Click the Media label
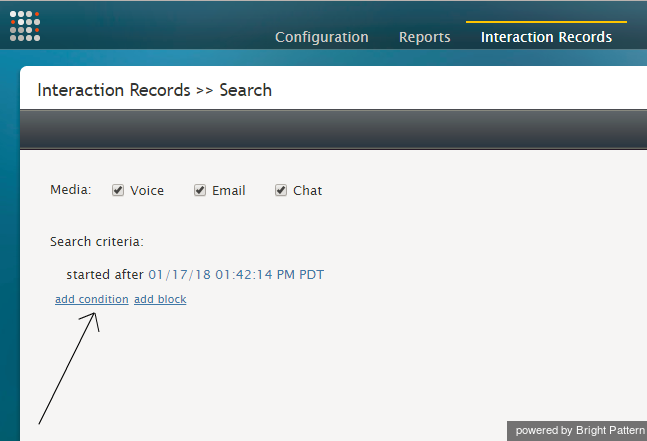 71,190
